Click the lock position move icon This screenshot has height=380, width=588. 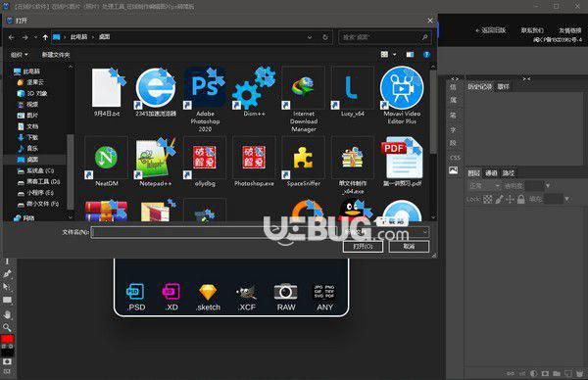(510, 199)
